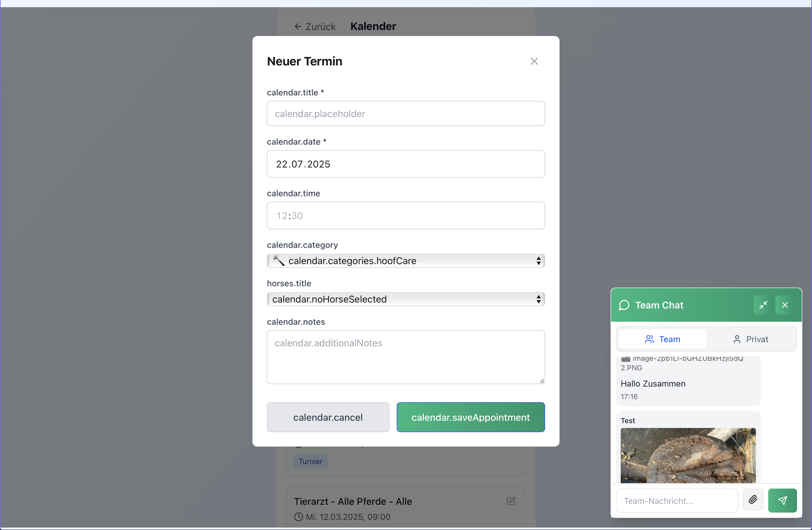
Task: Send the team message
Action: click(x=782, y=500)
